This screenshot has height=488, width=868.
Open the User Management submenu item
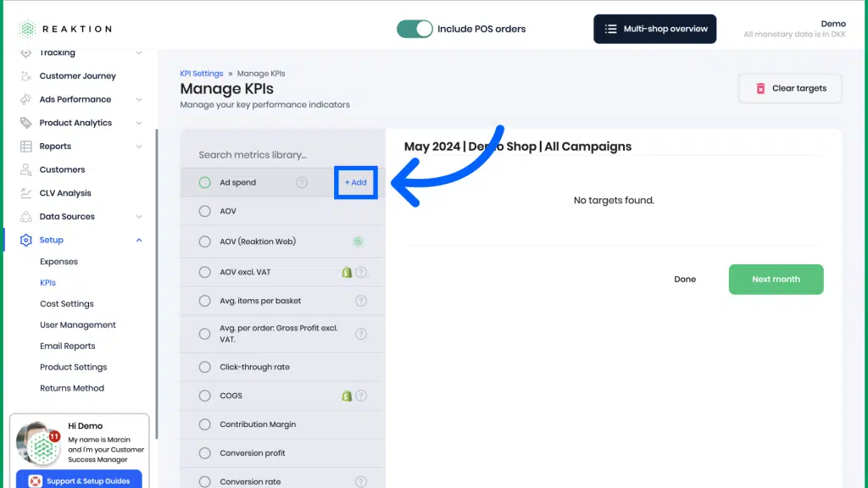click(x=77, y=324)
